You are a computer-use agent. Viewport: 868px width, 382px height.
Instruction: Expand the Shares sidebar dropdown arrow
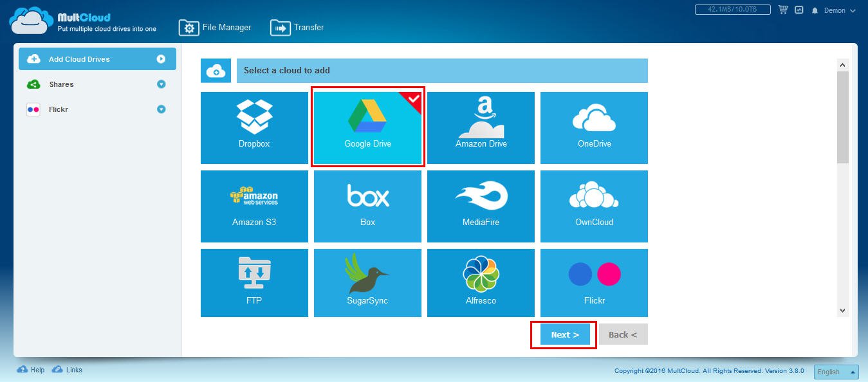pos(162,84)
